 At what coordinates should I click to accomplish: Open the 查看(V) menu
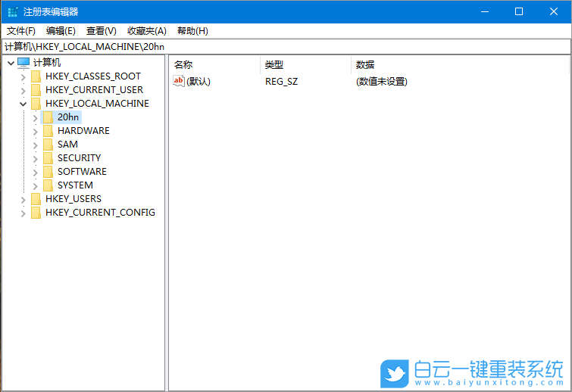pyautogui.click(x=101, y=31)
